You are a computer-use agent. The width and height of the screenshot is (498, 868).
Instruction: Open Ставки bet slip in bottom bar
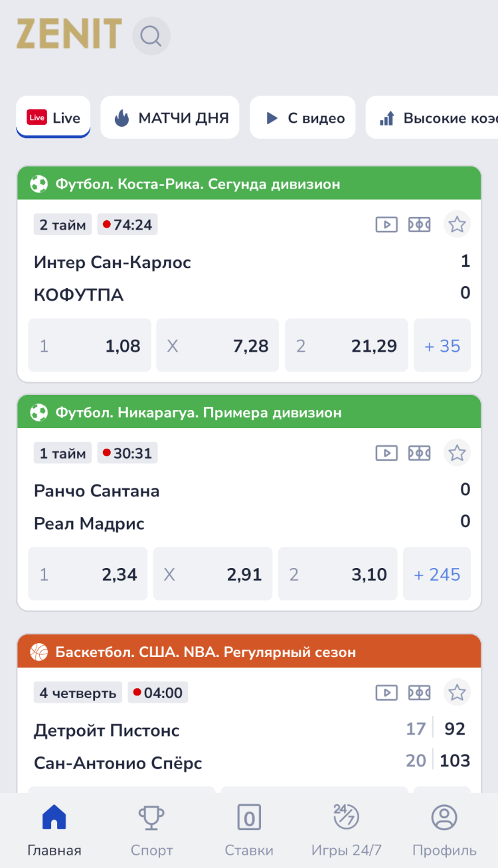[x=249, y=830]
